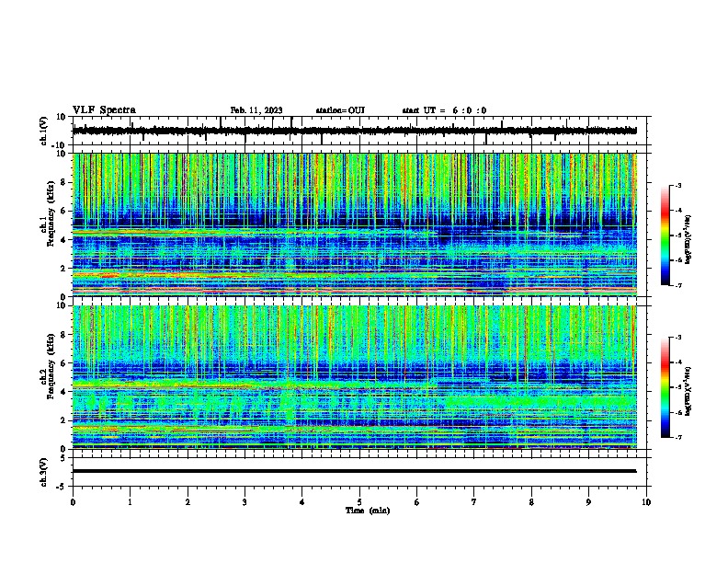Click the "8" kHz tick of ch.1 spectrogram
Image resolution: width=728 pixels, height=563 pixels.
point(63,182)
